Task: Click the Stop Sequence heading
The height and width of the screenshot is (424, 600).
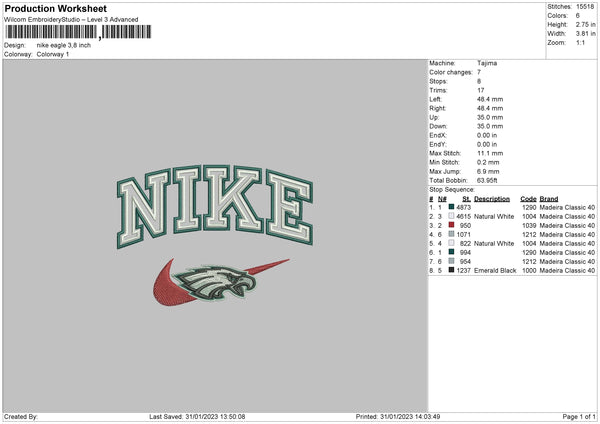Action: 452,190
